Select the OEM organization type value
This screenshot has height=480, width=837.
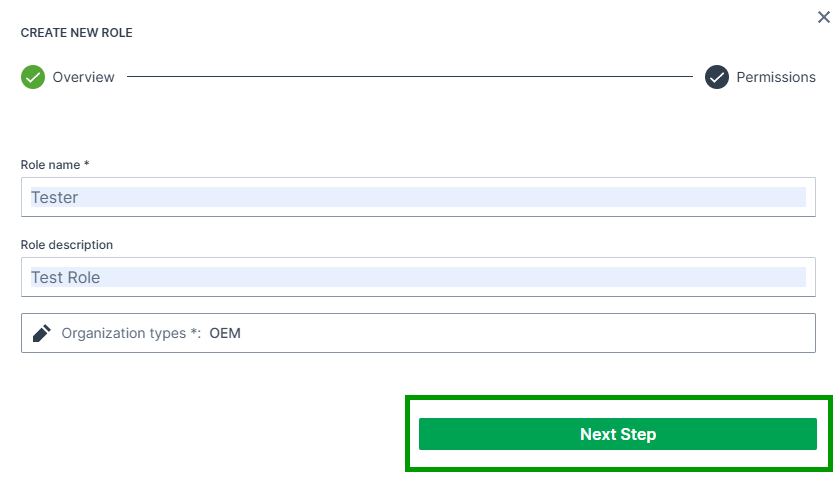point(225,333)
